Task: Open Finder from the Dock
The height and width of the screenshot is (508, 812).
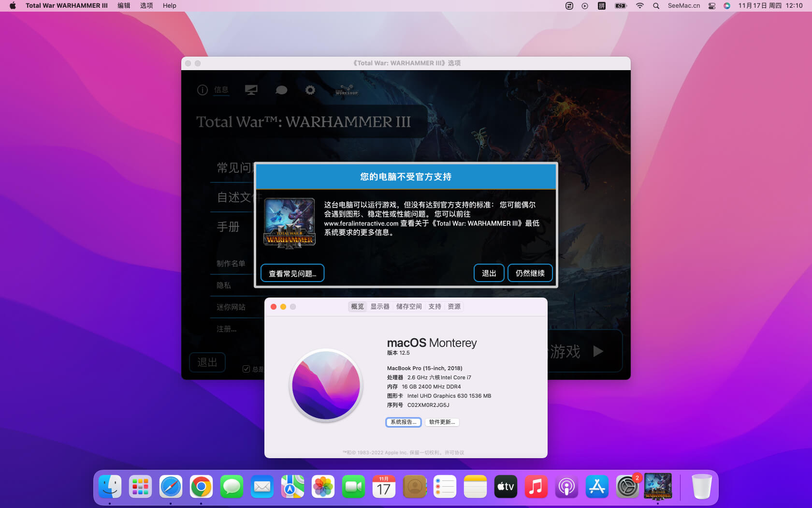Action: pyautogui.click(x=110, y=487)
